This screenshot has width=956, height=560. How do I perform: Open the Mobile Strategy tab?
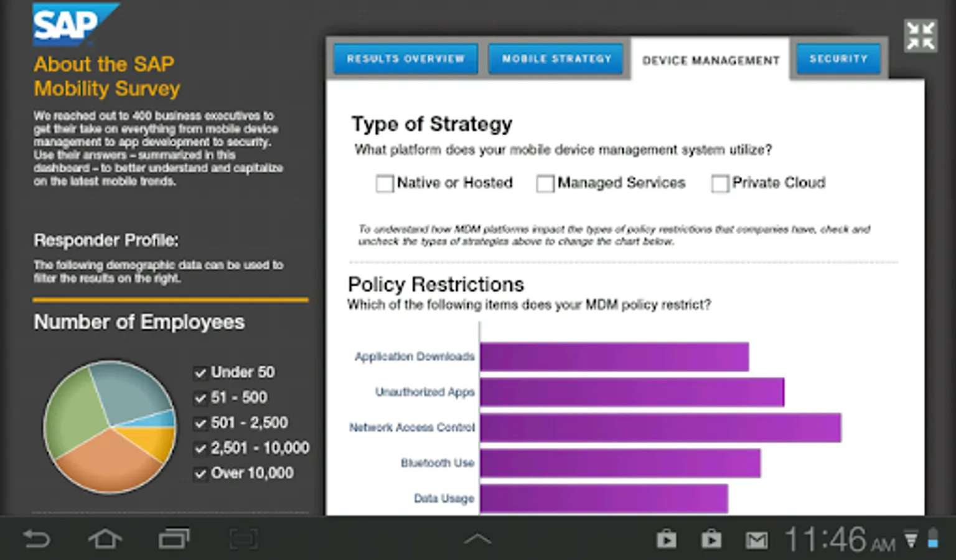(556, 59)
